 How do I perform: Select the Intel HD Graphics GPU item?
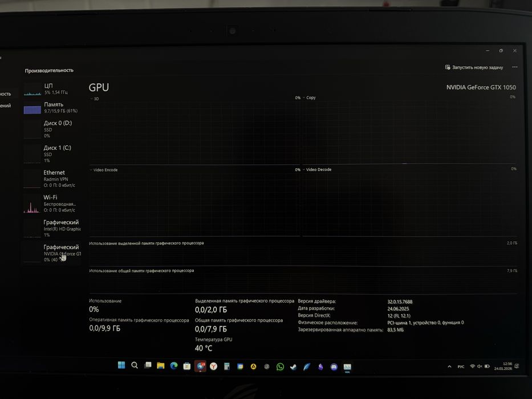[52, 229]
